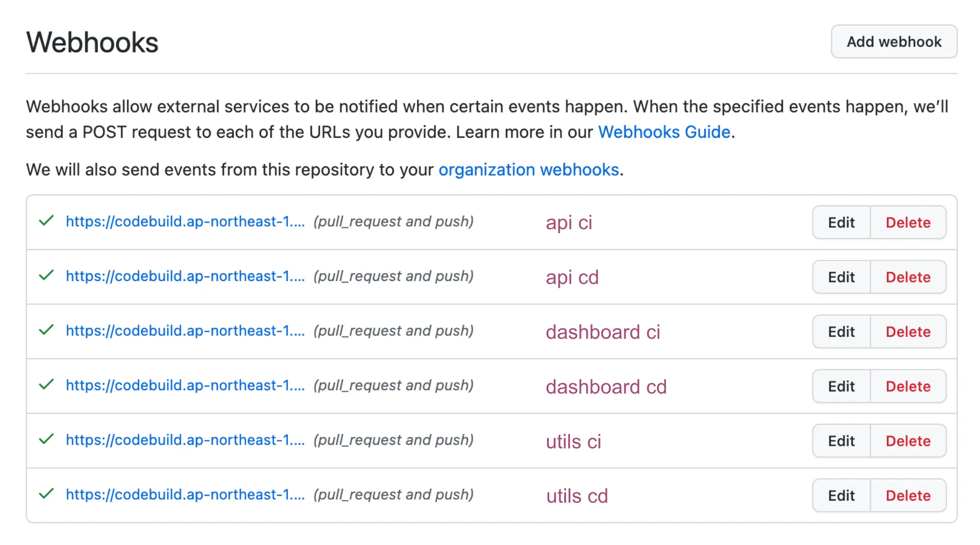Viewport: 980px width, 545px height.
Task: Click the green checkmark for api cd
Action: (46, 276)
